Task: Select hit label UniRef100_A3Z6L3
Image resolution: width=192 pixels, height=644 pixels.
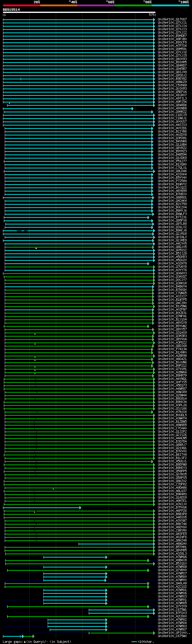Action: point(172,553)
